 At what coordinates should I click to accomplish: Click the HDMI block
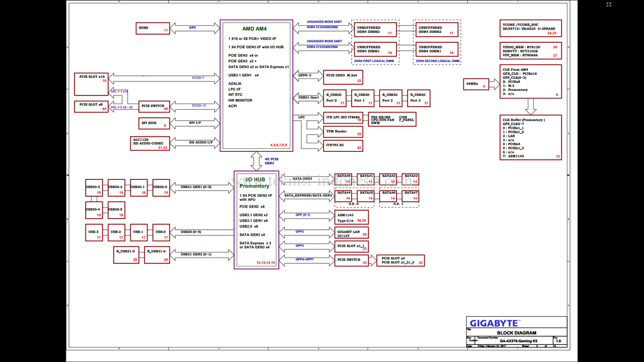tap(153, 28)
